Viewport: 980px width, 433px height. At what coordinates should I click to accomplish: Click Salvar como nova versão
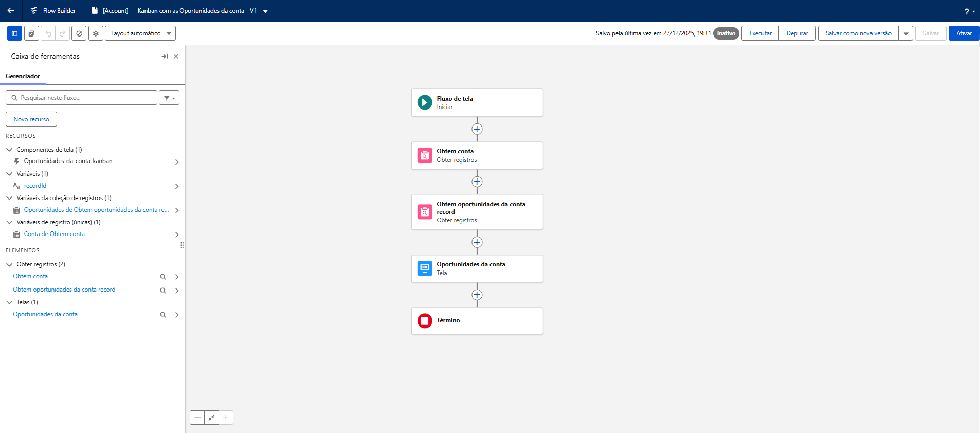(858, 33)
